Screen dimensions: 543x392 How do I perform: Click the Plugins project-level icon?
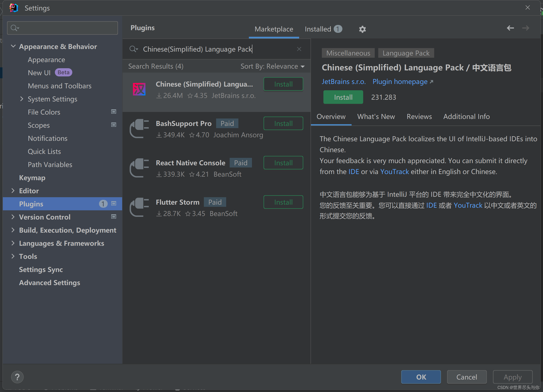[114, 204]
